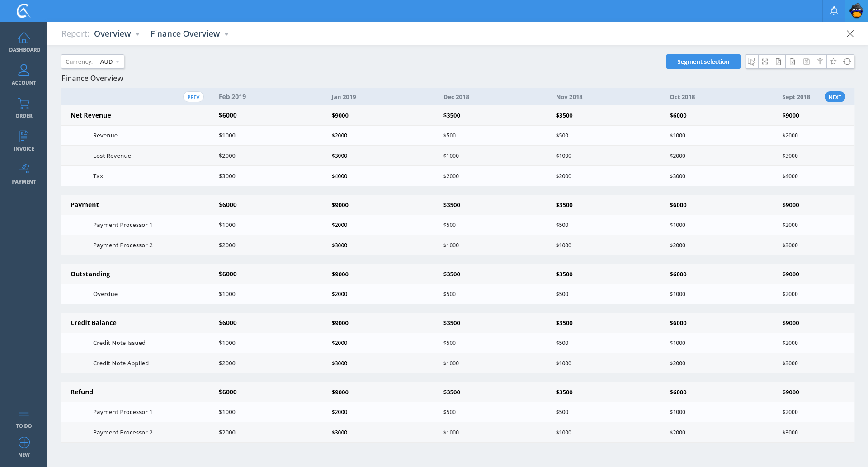Click the New plus icon in sidebar
This screenshot has width=868, height=467.
(24, 443)
